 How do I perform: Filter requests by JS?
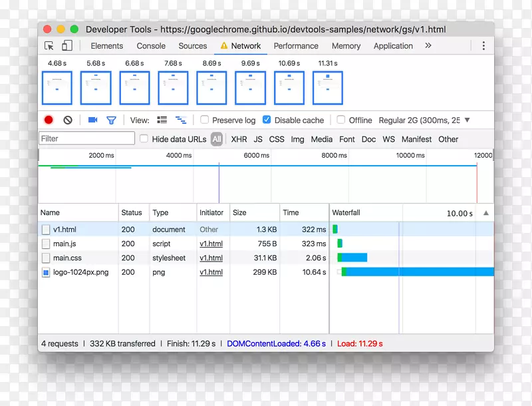point(258,139)
